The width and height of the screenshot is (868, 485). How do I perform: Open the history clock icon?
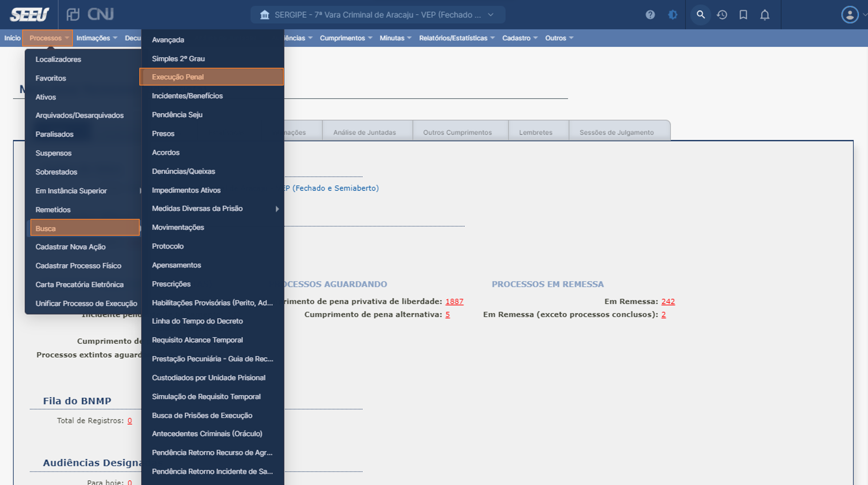[722, 15]
